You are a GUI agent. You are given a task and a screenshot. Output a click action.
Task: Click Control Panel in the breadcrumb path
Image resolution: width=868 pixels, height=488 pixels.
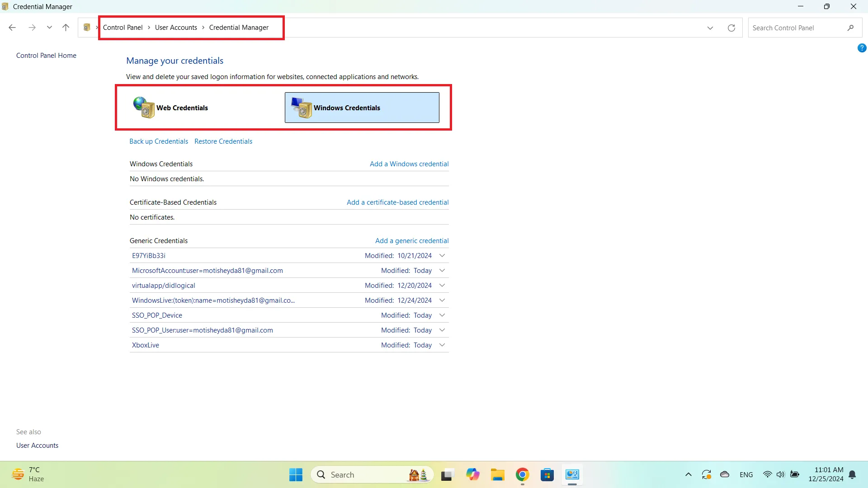[x=123, y=28]
